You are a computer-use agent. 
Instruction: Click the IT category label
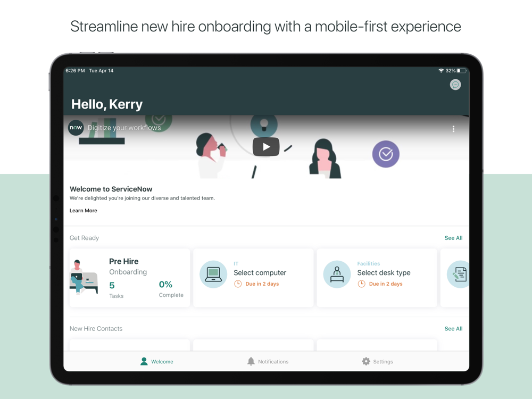[x=236, y=264]
